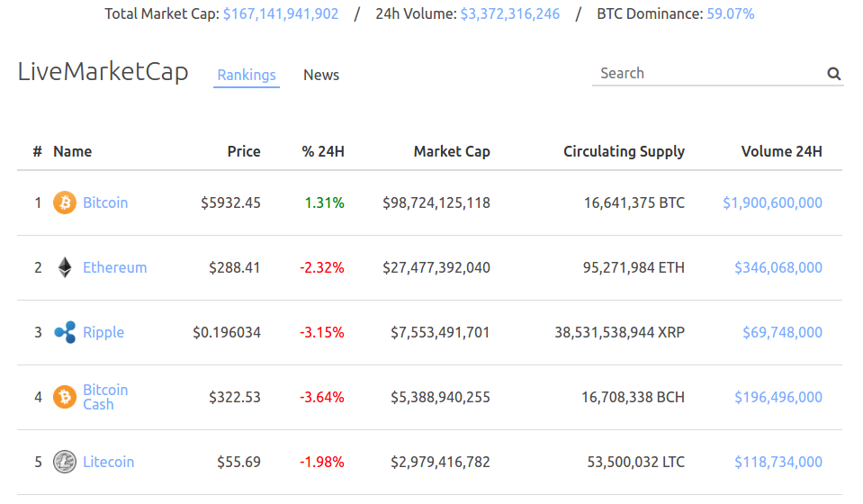Click the Ethereum diamond logo icon
Viewport: 863px width, 504px height.
coord(65,267)
